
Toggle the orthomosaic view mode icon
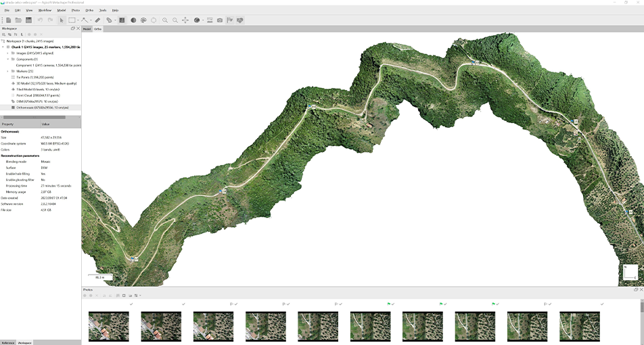tap(122, 20)
